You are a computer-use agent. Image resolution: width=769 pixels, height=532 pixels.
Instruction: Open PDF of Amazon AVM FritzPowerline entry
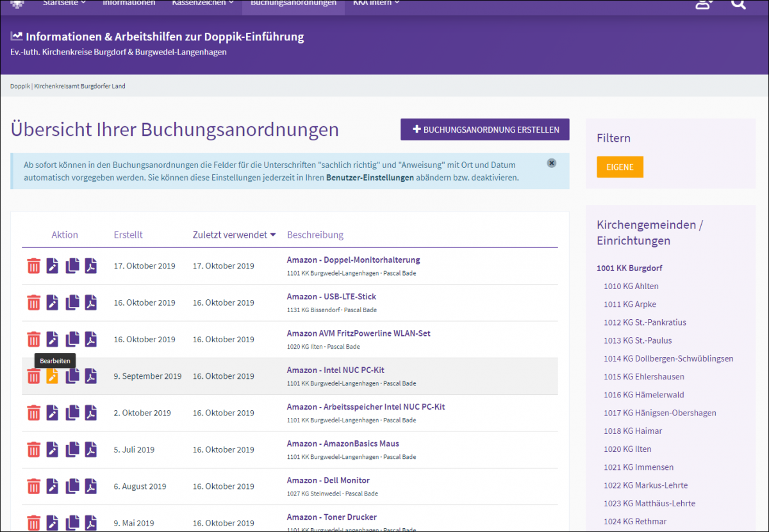click(x=91, y=340)
